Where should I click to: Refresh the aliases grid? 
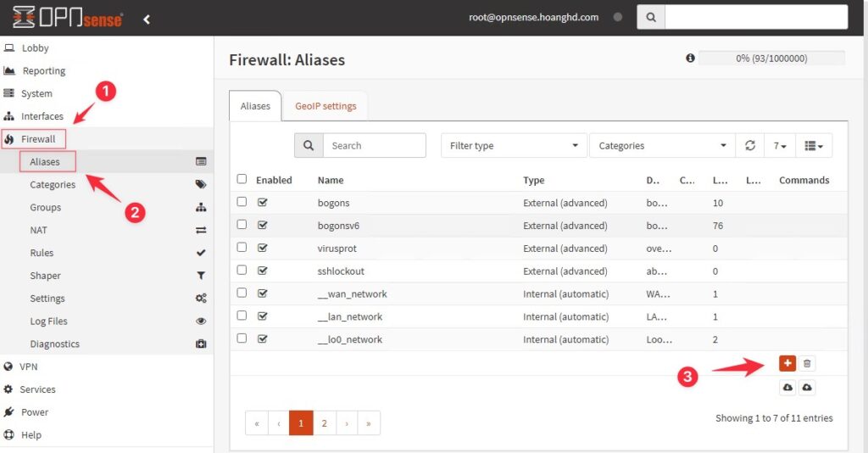pyautogui.click(x=750, y=146)
